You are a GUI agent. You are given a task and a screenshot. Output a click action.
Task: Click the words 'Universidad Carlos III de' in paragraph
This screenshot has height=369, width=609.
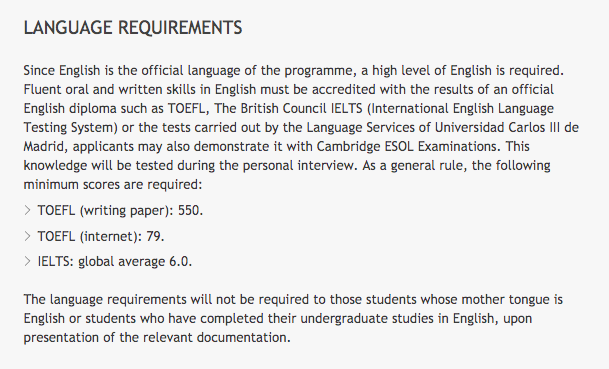507,127
